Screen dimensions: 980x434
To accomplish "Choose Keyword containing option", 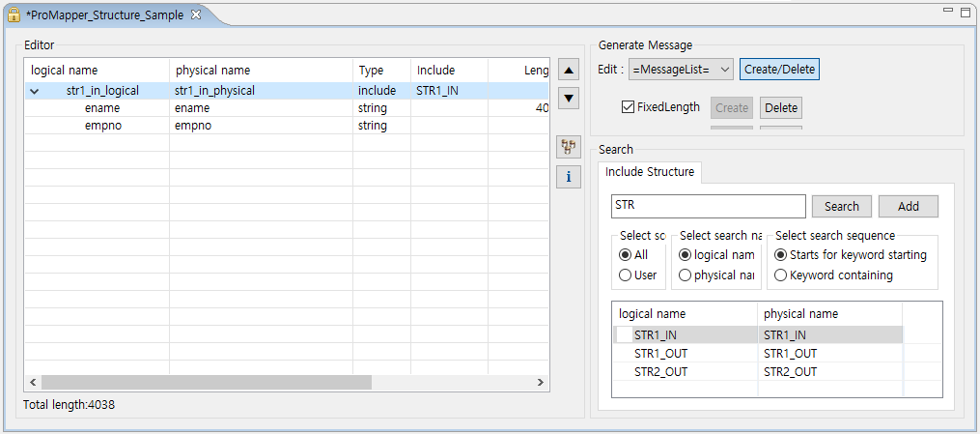I will click(x=780, y=275).
